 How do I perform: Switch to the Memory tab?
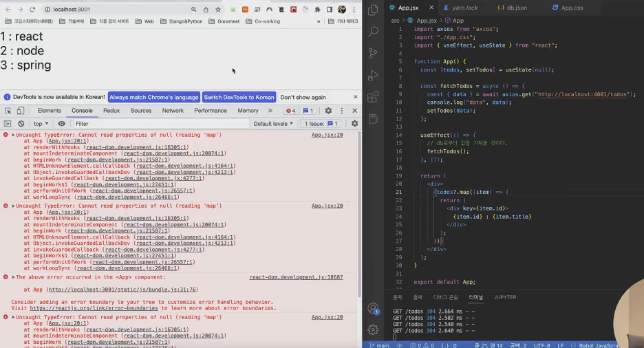coord(248,111)
